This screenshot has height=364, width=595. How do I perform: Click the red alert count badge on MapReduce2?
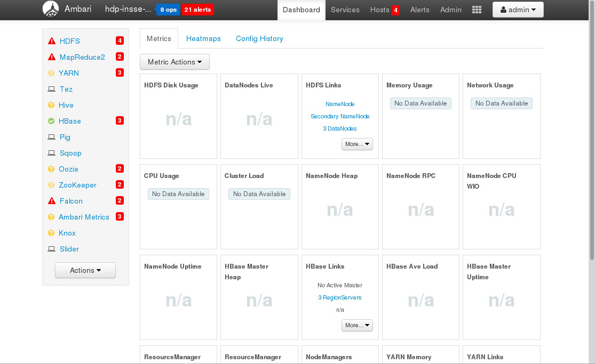(120, 57)
